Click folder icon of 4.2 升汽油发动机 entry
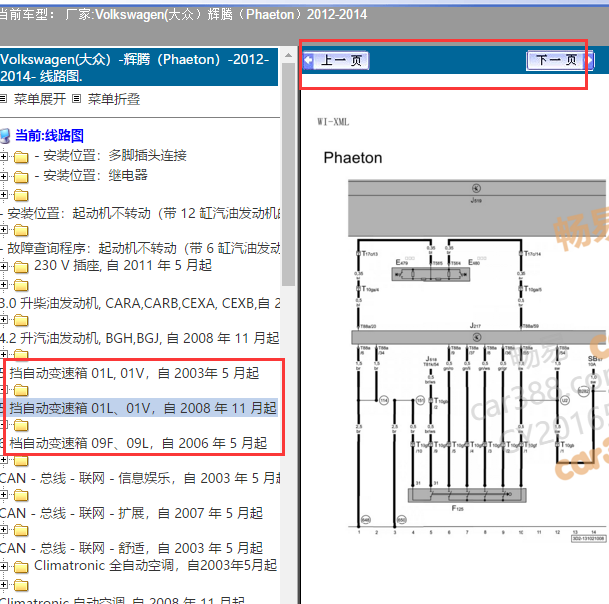The image size is (609, 604). (21, 320)
